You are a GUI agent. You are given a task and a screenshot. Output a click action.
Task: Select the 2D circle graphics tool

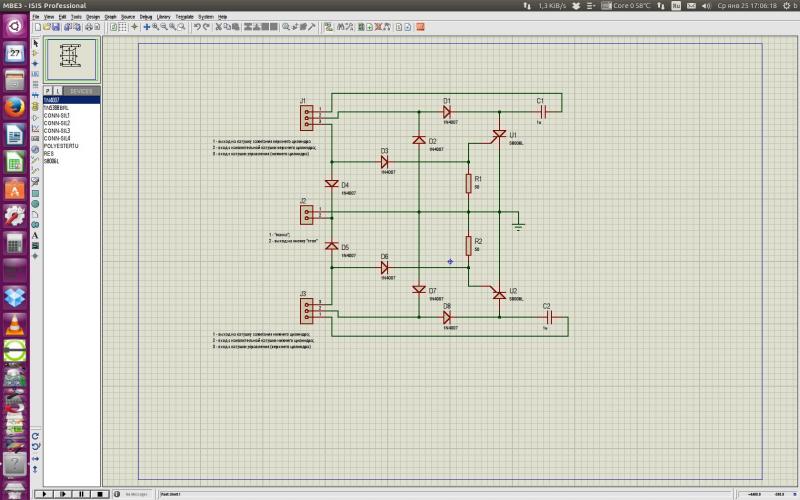(36, 203)
